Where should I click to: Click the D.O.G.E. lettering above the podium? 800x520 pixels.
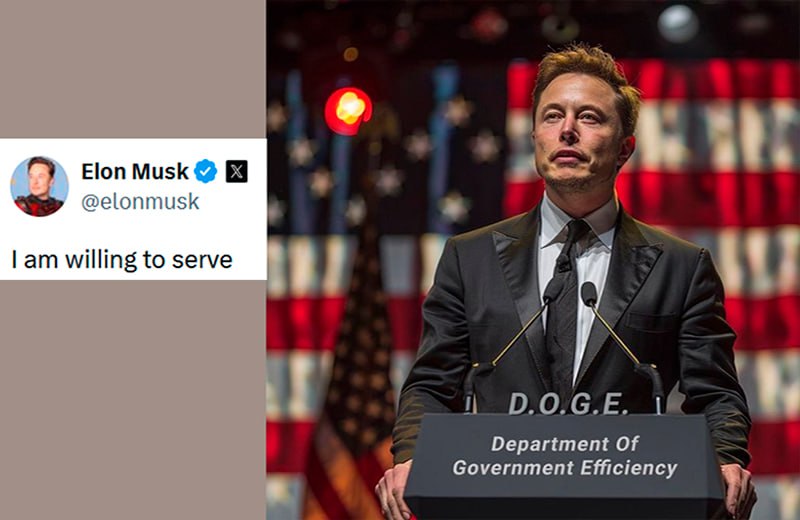pyautogui.click(x=568, y=404)
